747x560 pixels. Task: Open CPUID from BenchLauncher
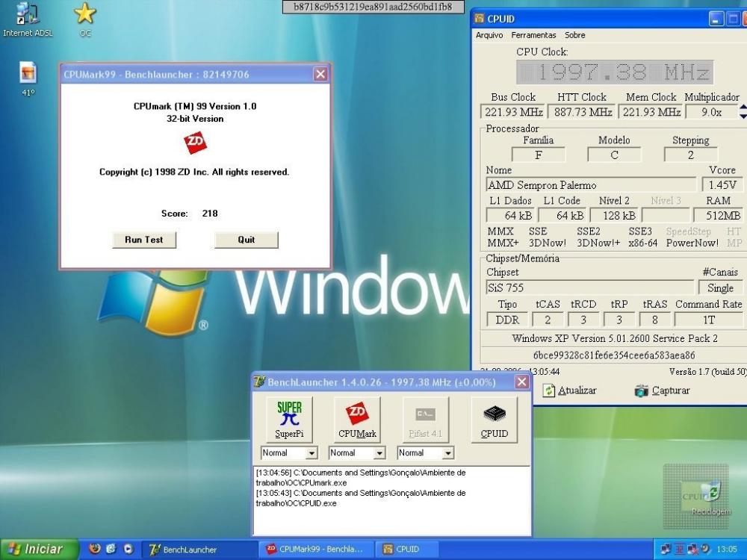(494, 419)
